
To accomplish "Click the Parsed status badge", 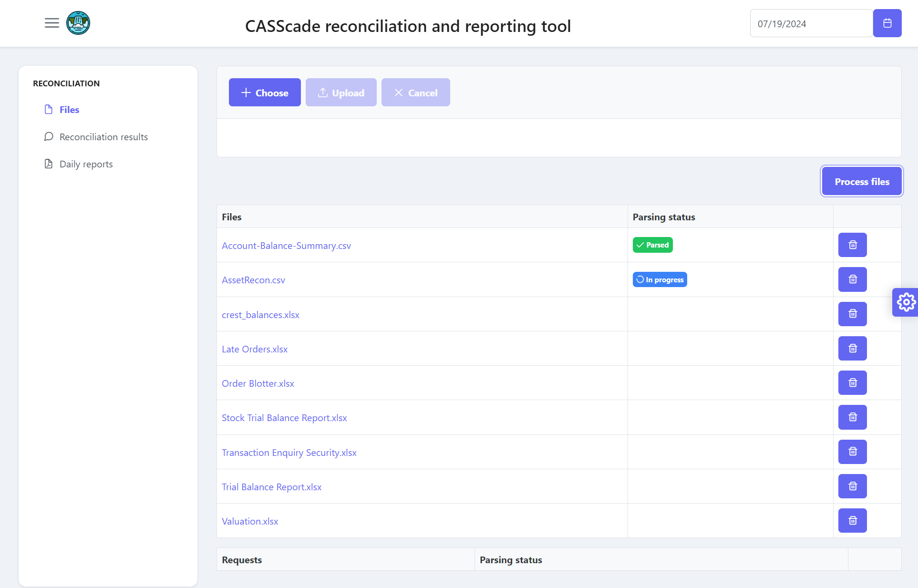I will click(652, 245).
